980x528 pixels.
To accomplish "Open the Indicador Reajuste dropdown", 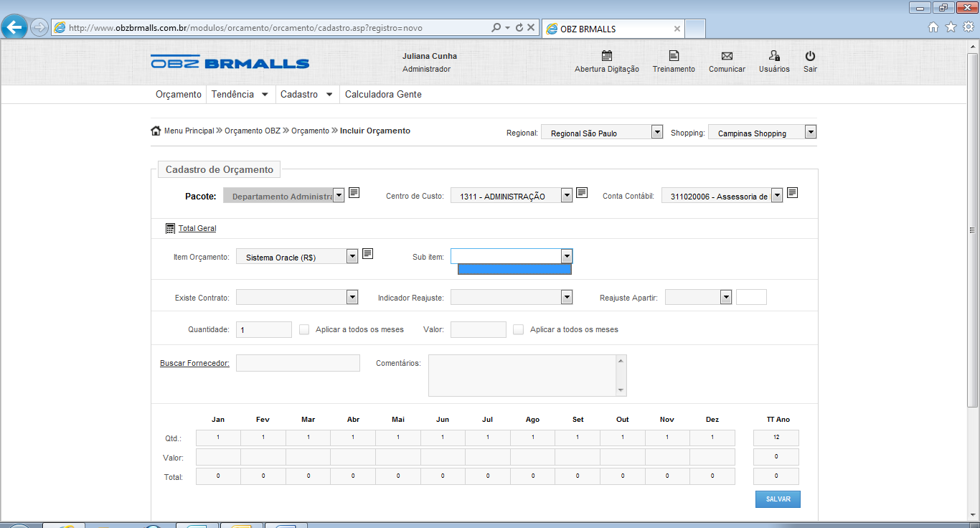I will (512, 297).
